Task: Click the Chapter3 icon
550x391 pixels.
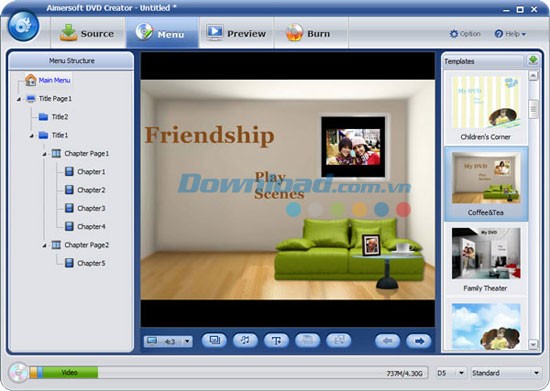Action: tap(69, 208)
